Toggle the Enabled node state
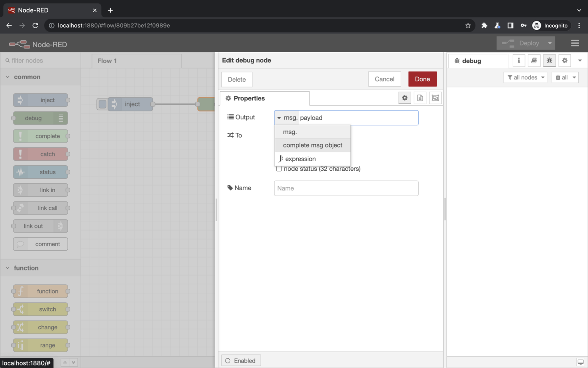The width and height of the screenshot is (588, 368). click(241, 360)
